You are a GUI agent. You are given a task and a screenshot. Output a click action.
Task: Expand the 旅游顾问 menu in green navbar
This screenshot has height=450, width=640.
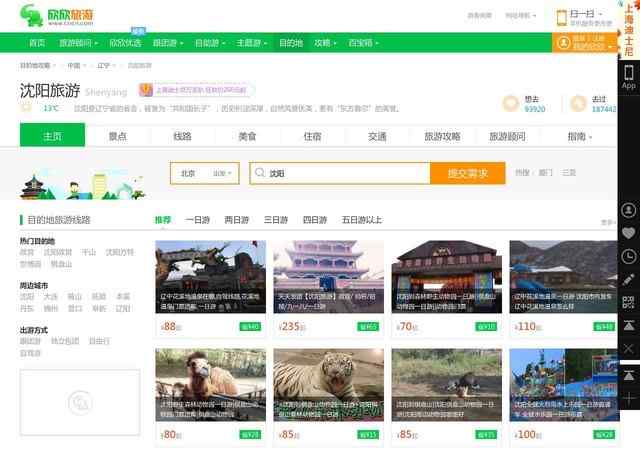tap(78, 43)
